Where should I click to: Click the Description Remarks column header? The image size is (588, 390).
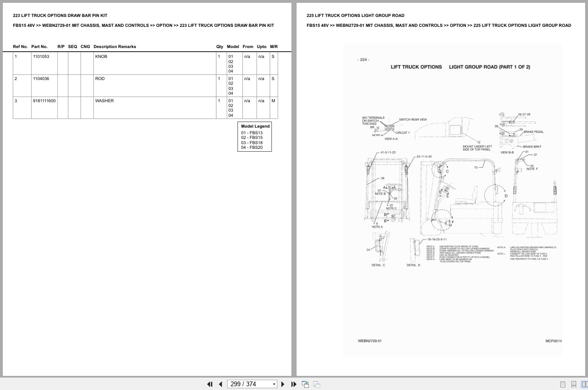(x=115, y=47)
